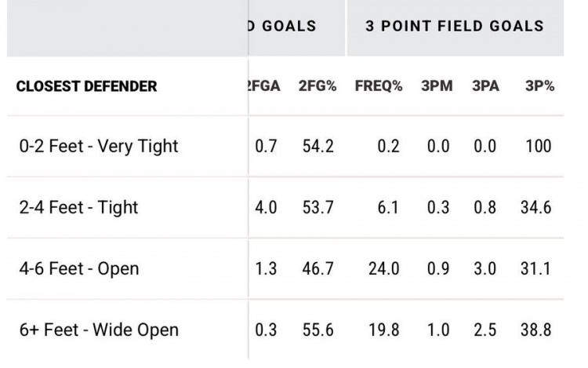Select the 2-4 Feet - Tight row label
This screenshot has height=368, width=588.
(x=79, y=207)
